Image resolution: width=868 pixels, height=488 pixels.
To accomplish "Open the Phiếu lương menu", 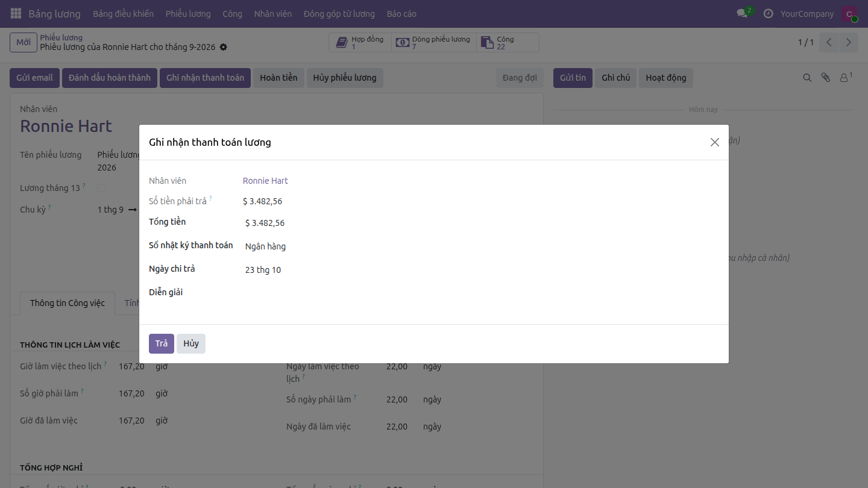I will tap(188, 13).
